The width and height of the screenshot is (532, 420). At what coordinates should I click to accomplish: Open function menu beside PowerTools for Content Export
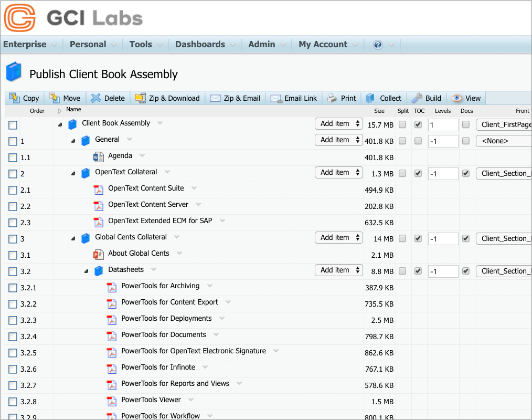(228, 302)
